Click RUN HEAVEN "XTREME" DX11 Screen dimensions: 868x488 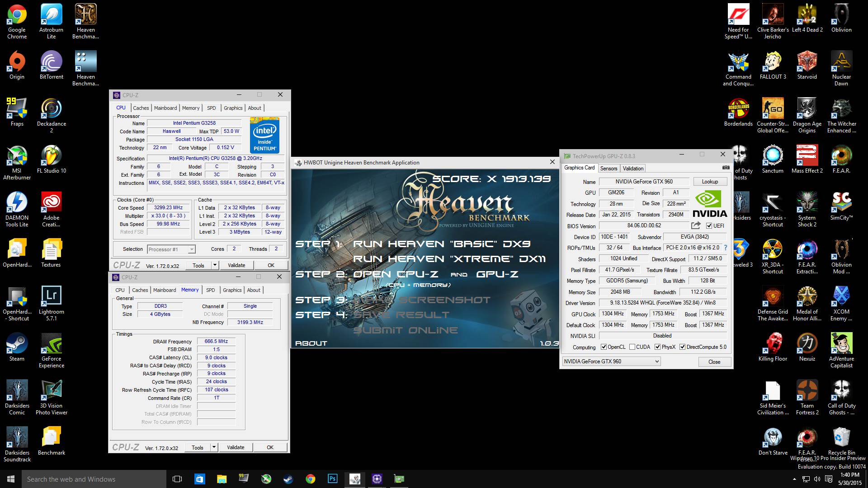[x=449, y=259]
